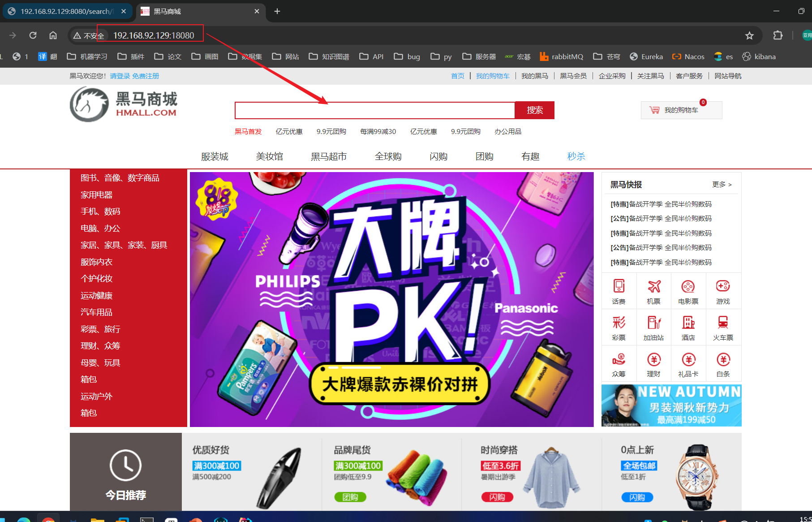
Task: Open 全球购 navigation item
Action: (x=388, y=156)
